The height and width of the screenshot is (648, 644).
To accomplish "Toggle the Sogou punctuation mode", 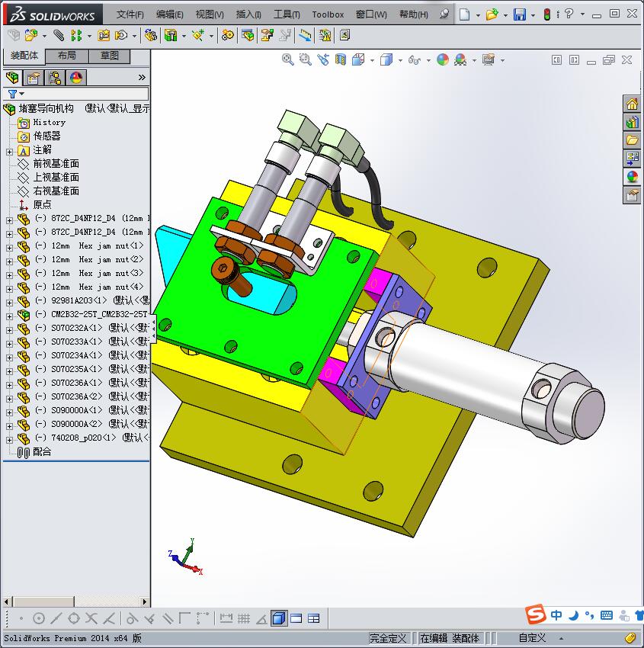I will click(589, 616).
